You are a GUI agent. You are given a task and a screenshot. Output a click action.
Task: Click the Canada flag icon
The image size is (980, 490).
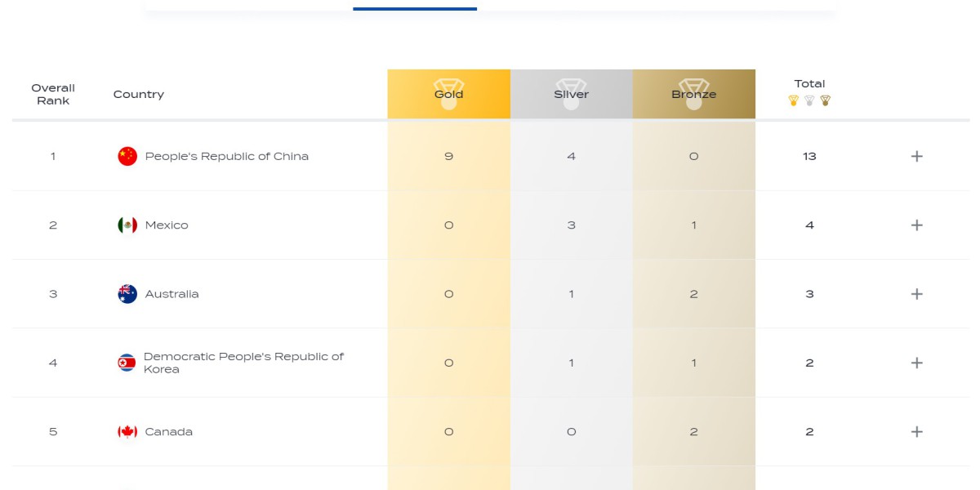pyautogui.click(x=127, y=432)
